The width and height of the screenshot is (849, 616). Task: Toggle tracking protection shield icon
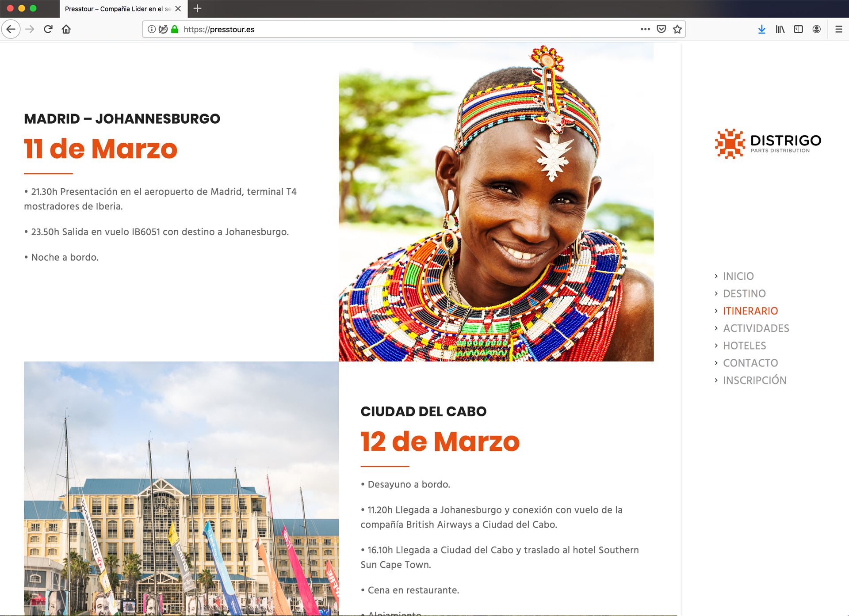(x=163, y=29)
